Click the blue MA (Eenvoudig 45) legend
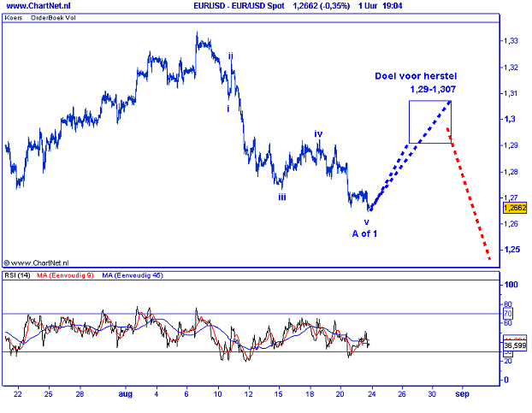 (x=135, y=276)
